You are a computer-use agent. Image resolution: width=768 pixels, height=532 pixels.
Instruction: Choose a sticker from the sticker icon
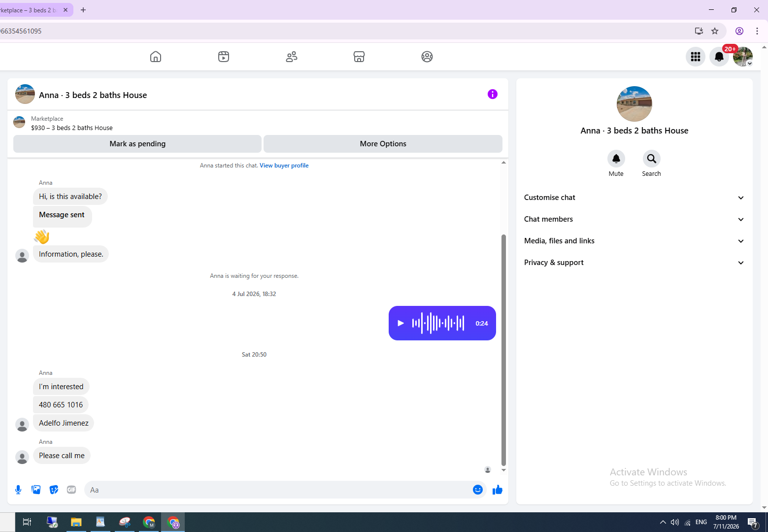tap(54, 490)
